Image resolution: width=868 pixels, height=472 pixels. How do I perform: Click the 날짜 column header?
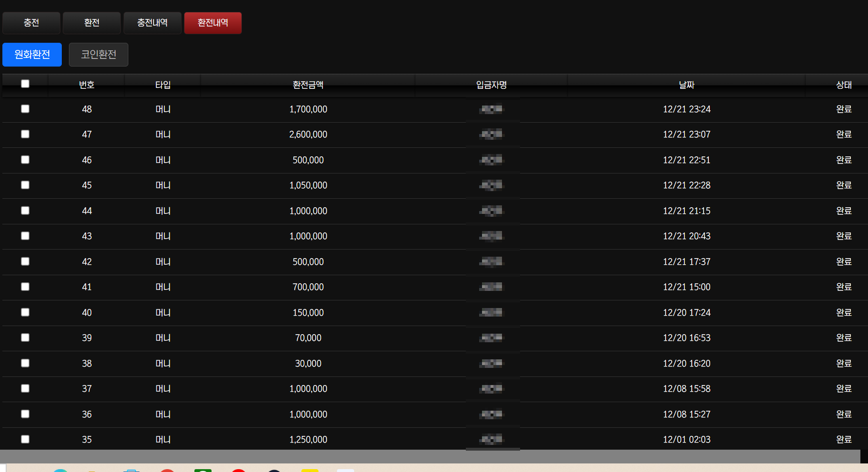pyautogui.click(x=686, y=85)
